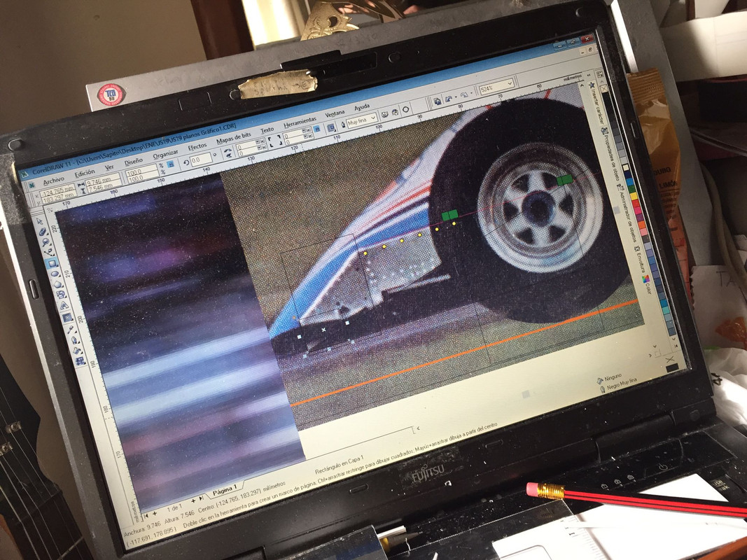
Task: Pick the green swatch in palette
Action: (x=631, y=188)
